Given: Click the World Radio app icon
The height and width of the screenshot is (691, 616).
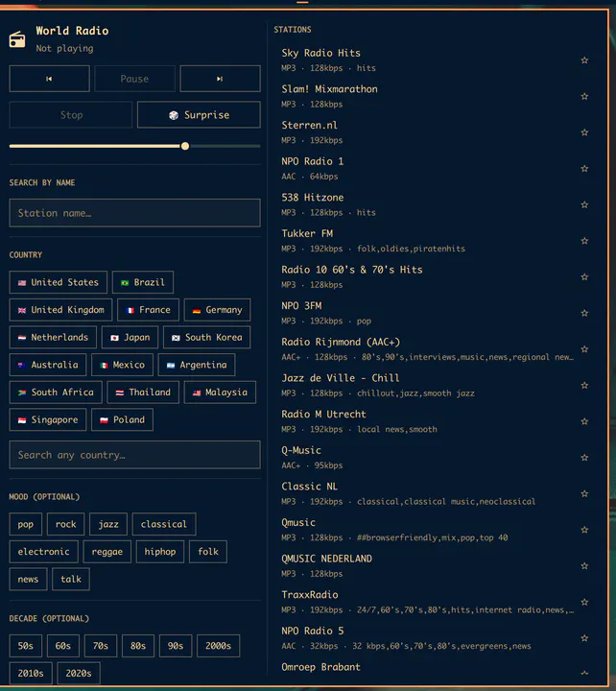Looking at the screenshot, I should coord(17,39).
